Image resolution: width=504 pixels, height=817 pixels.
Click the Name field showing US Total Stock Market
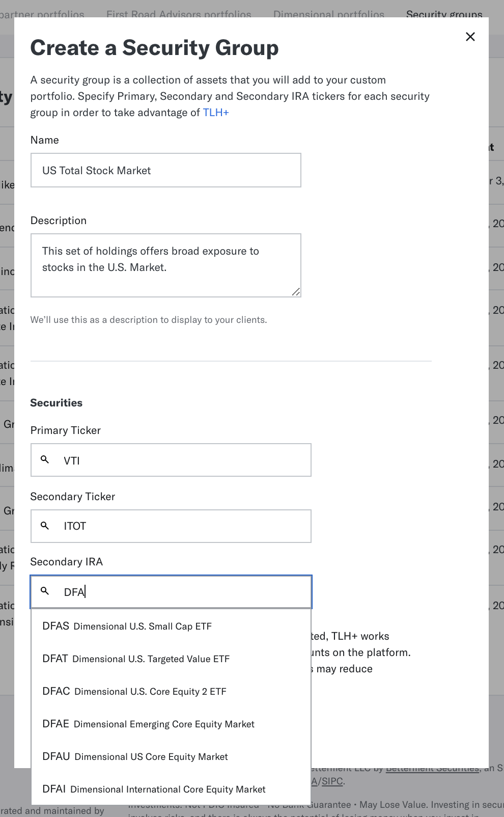(x=165, y=170)
